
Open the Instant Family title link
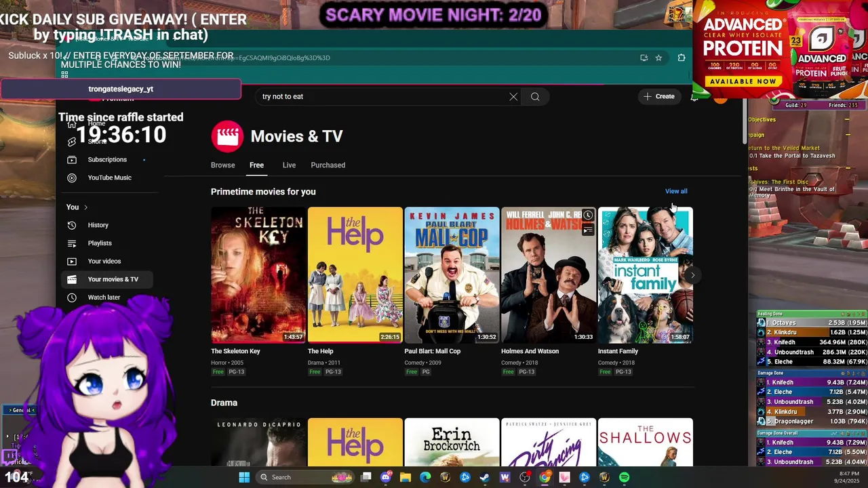[x=618, y=351]
